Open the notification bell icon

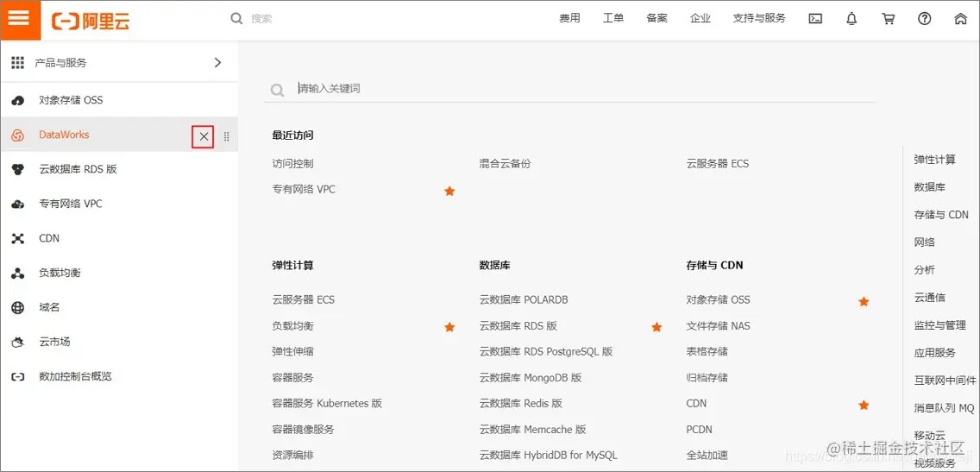[851, 19]
